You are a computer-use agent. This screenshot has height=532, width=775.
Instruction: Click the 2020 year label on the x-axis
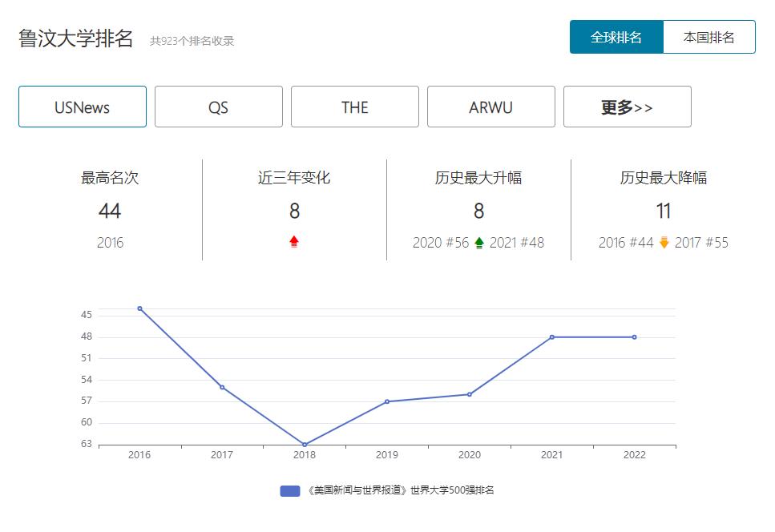[x=470, y=454]
